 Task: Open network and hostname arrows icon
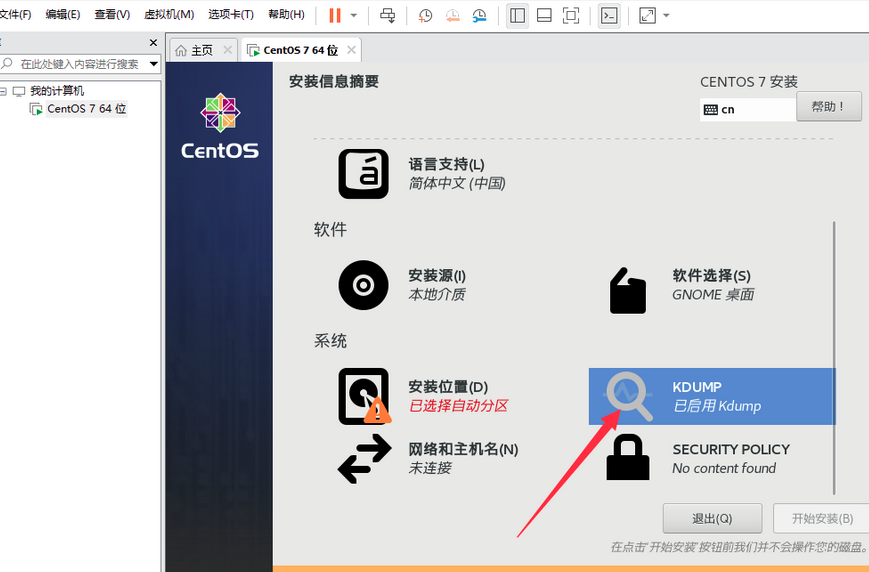[364, 458]
